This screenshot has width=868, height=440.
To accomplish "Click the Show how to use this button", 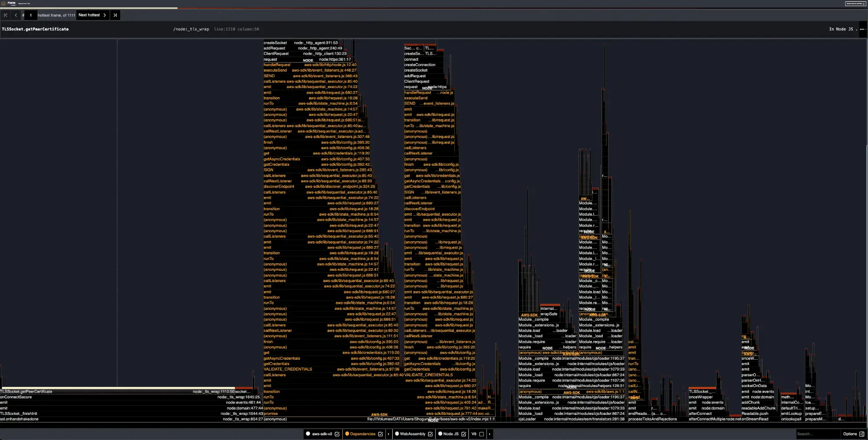I will point(855,3).
